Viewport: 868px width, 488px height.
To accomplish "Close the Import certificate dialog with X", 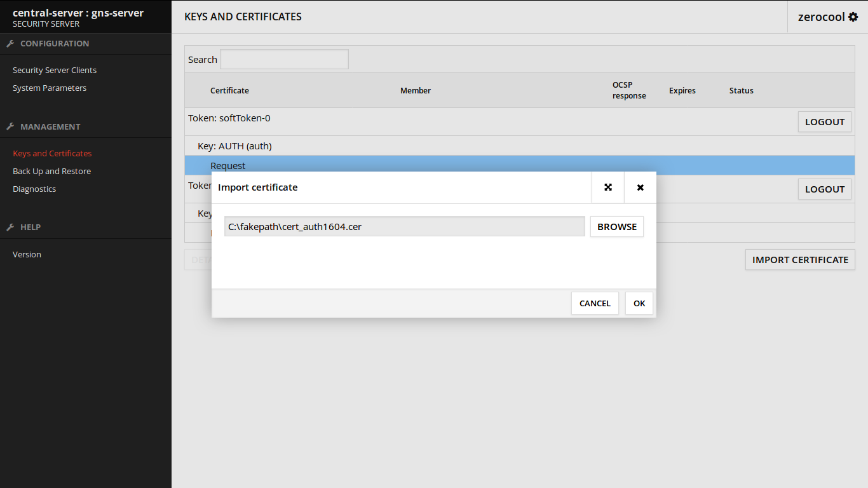I will point(640,187).
